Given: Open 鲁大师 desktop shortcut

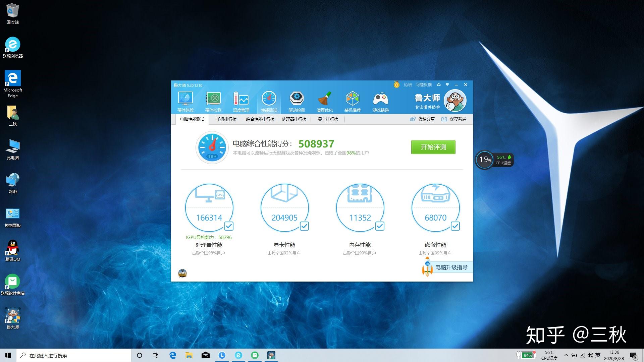Looking at the screenshot, I should (13, 318).
